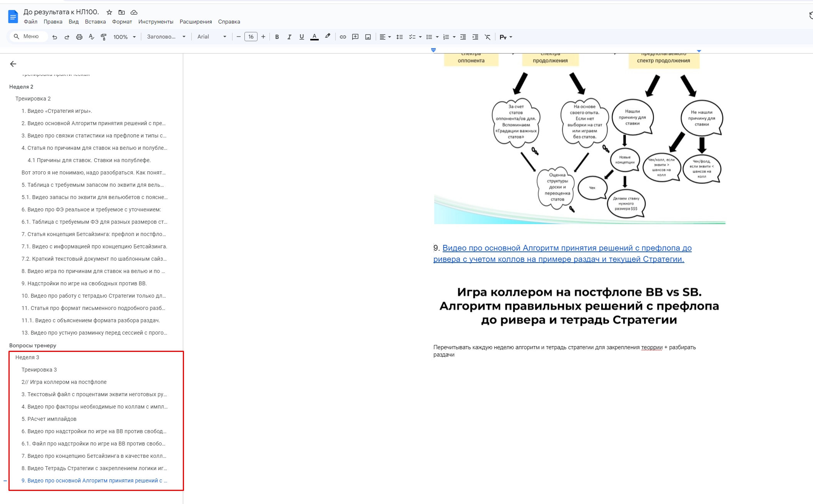
Task: Run spelling and grammar check
Action: tap(92, 37)
